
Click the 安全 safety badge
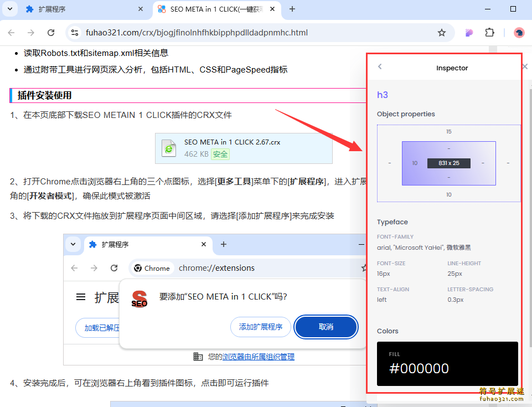pyautogui.click(x=220, y=154)
